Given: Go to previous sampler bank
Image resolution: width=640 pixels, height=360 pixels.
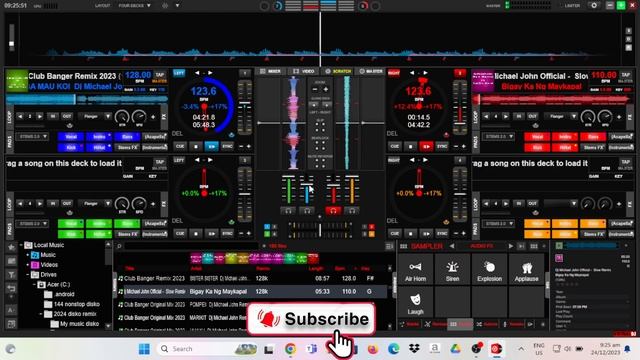Looking at the screenshot, I should 452,246.
